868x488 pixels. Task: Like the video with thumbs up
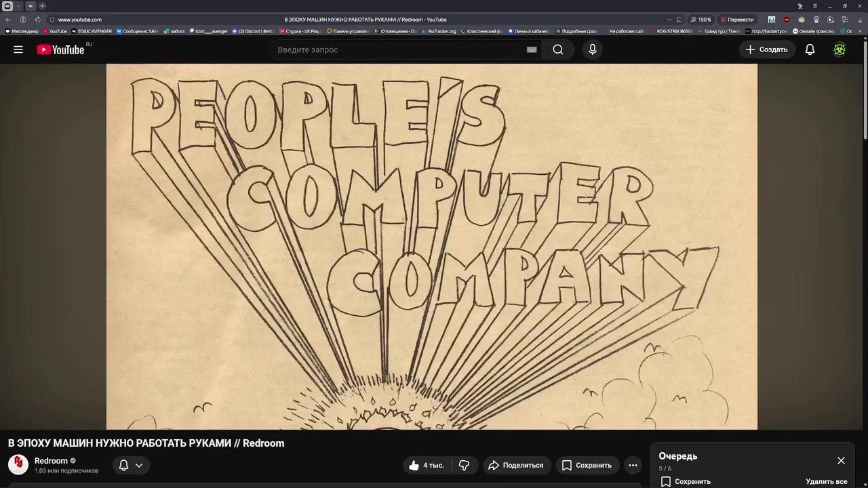427,465
